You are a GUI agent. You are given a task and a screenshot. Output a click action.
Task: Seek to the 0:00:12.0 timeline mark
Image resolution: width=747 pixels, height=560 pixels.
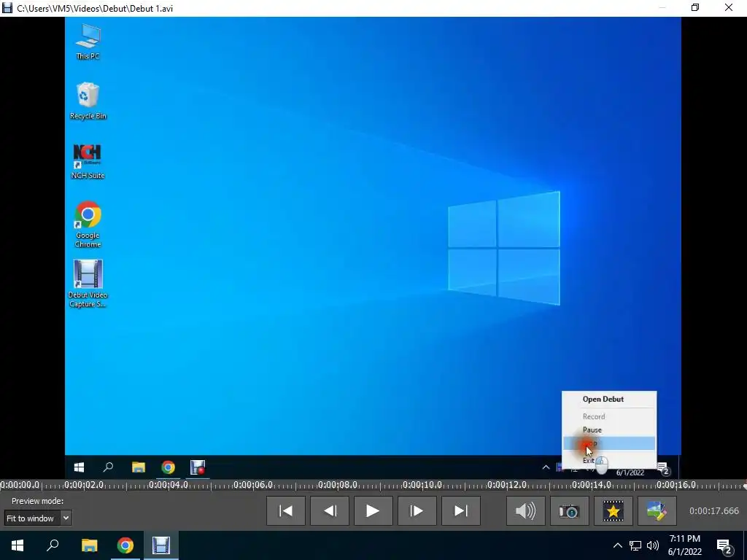(x=507, y=485)
